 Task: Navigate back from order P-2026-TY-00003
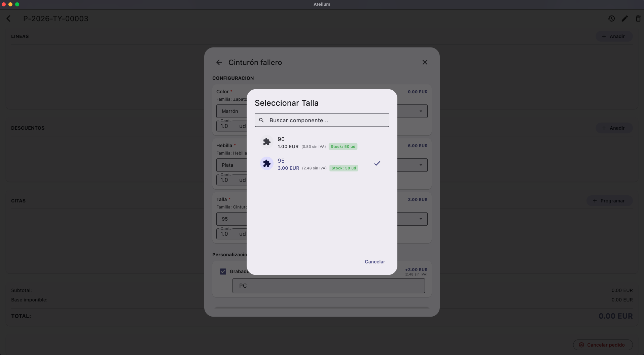(9, 19)
